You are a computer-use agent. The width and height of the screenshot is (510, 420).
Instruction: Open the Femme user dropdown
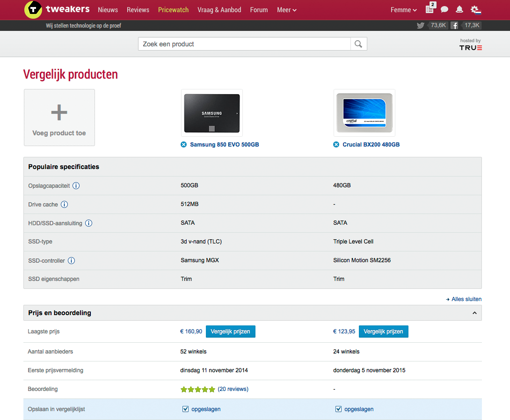[x=403, y=10]
